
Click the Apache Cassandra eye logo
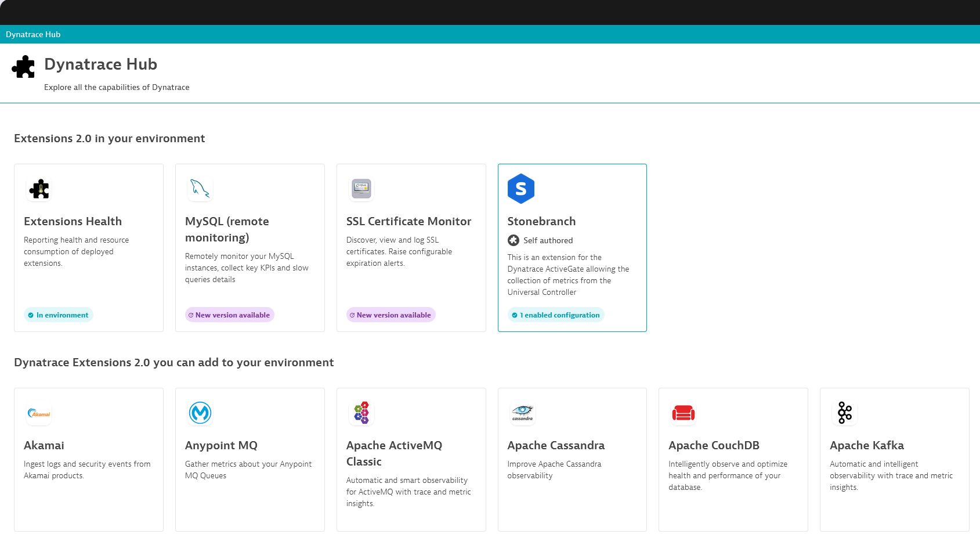tap(522, 413)
